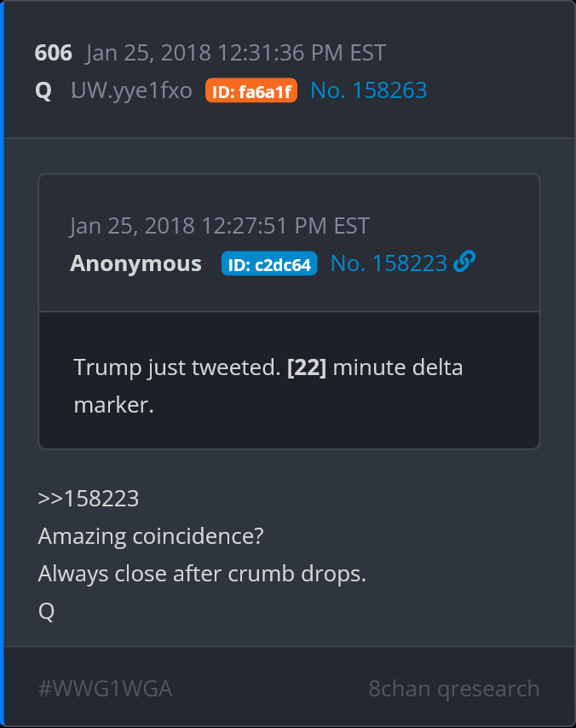
Task: Click the line "Amazing coincidence?"
Action: (x=151, y=536)
